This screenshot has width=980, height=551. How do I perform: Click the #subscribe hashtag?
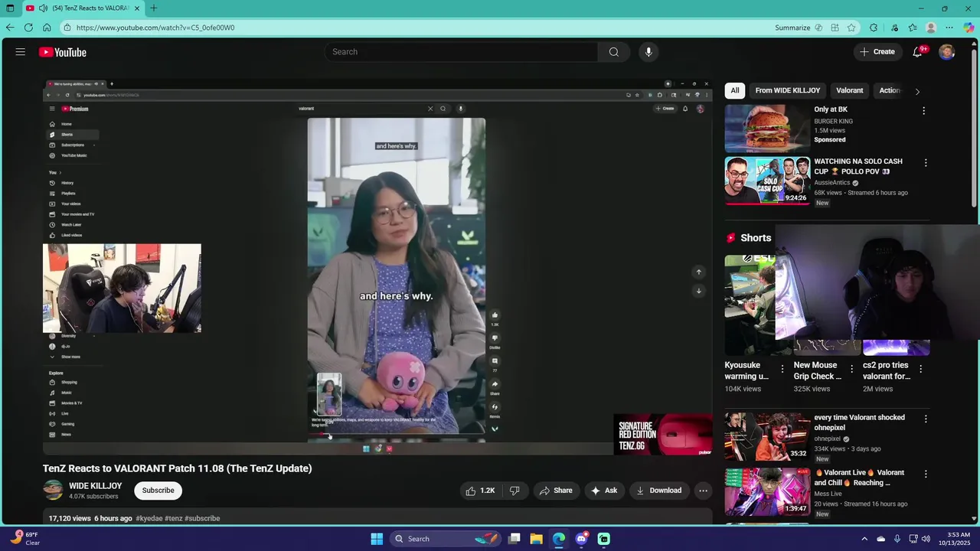pos(202,519)
